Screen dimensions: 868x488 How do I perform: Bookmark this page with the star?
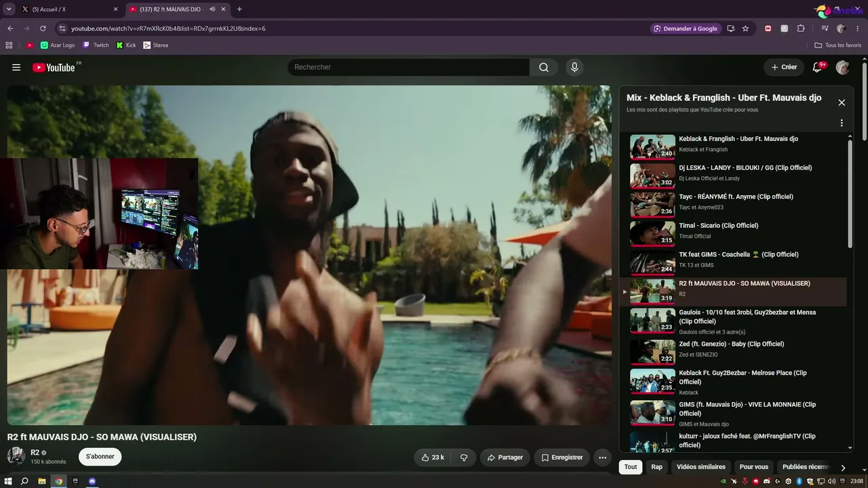745,28
